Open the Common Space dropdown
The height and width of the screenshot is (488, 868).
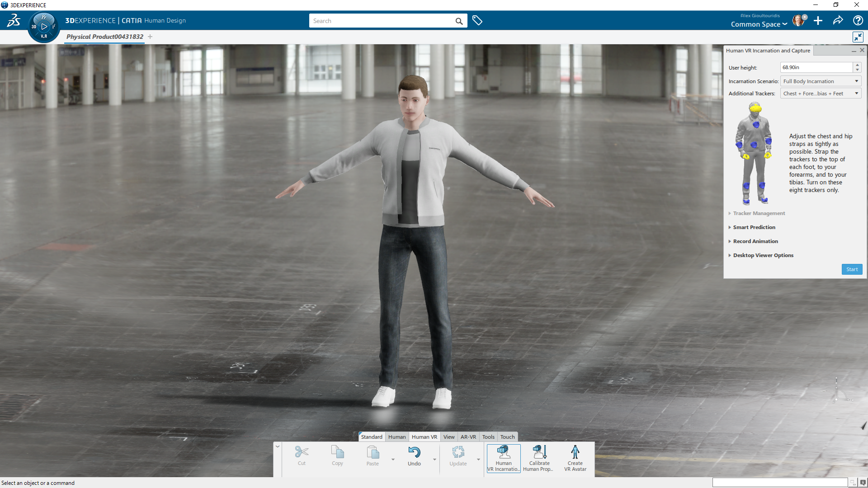click(759, 24)
